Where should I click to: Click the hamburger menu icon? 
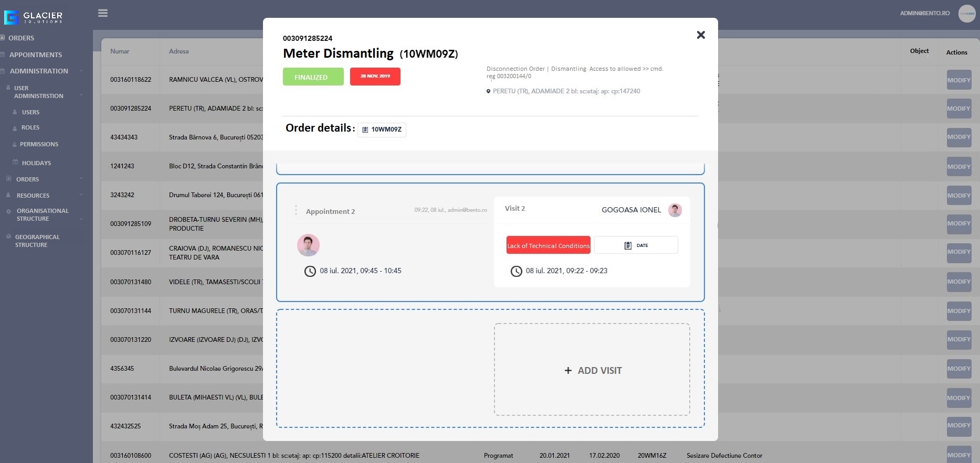(x=103, y=13)
